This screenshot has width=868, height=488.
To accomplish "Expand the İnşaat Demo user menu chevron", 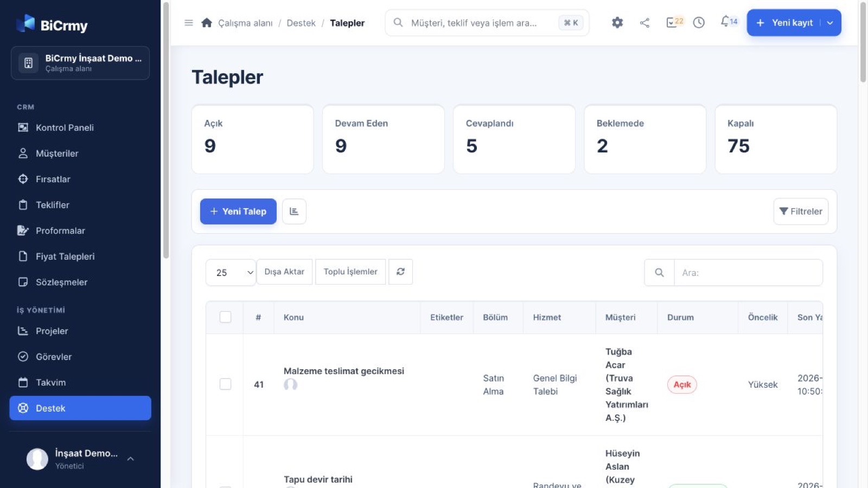I will [131, 459].
